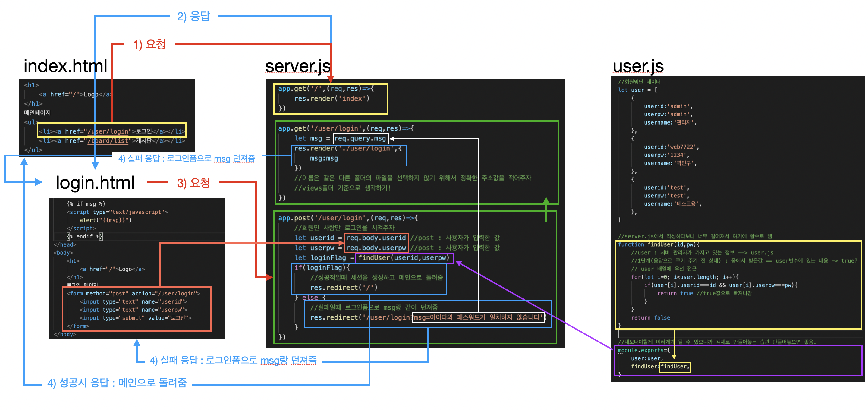The height and width of the screenshot is (410, 868).
Task: Click the /user/login href in index.html
Action: coord(108,131)
